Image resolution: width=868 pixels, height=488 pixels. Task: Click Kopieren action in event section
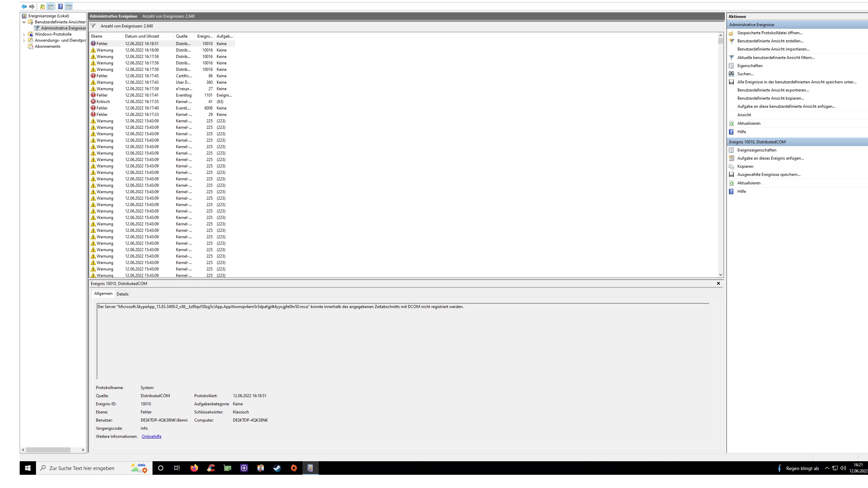745,166
